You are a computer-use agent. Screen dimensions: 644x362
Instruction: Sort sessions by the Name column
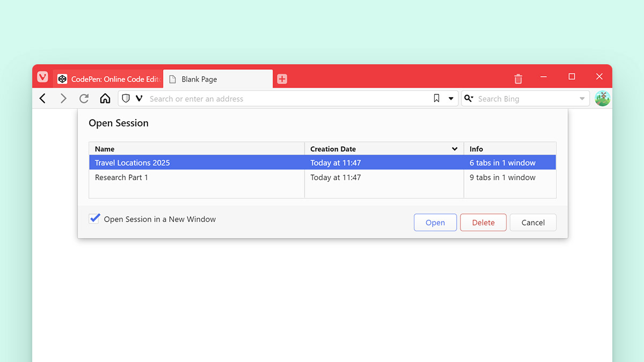point(196,149)
